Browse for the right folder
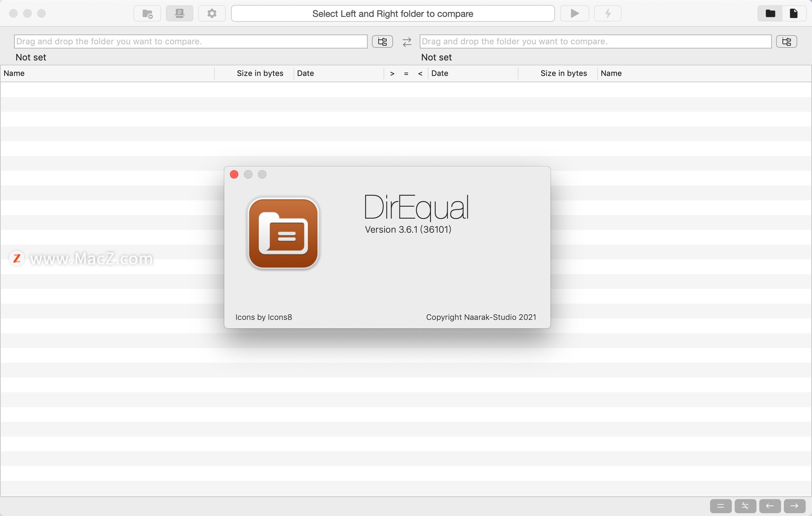The image size is (812, 516). coord(787,41)
